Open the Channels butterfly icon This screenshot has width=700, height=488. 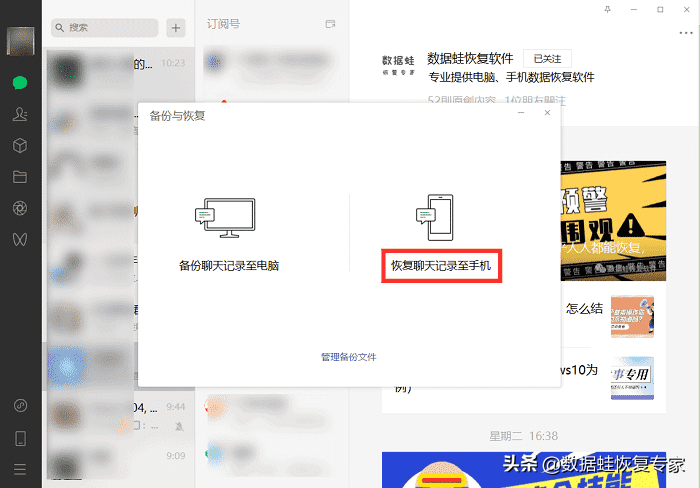(19, 239)
